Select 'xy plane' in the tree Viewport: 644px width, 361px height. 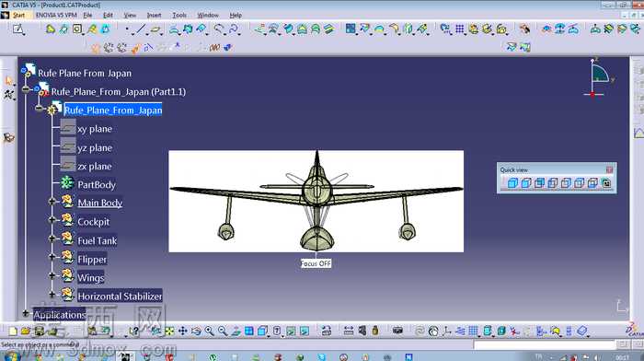[95, 129]
